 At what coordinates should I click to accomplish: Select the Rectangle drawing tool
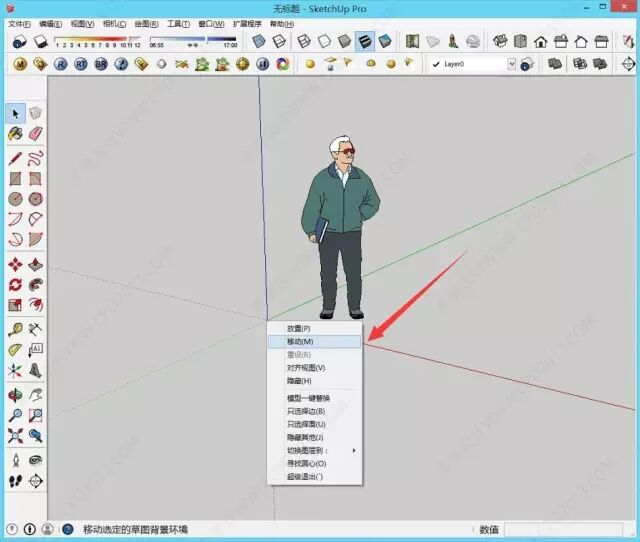click(x=16, y=179)
